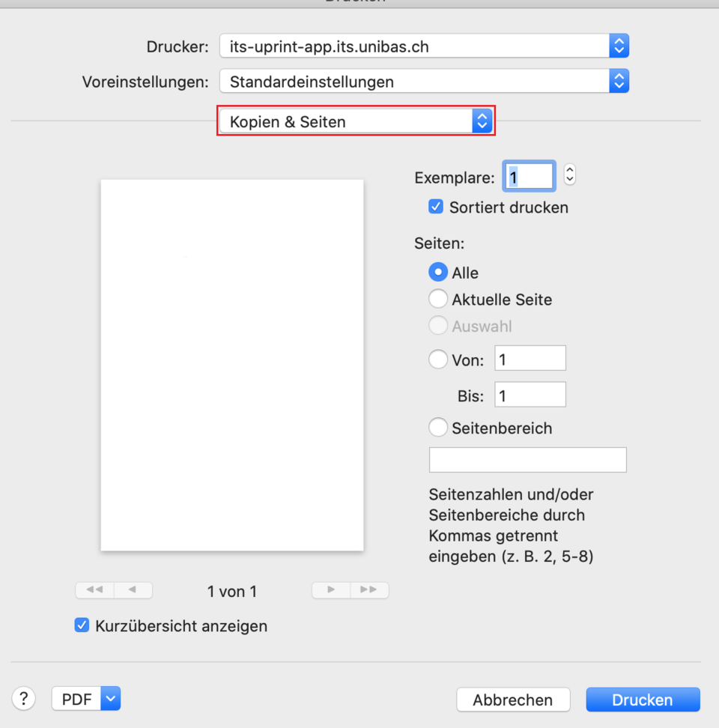Image resolution: width=719 pixels, height=728 pixels.
Task: Disable Sortiert drucken
Action: click(x=436, y=207)
